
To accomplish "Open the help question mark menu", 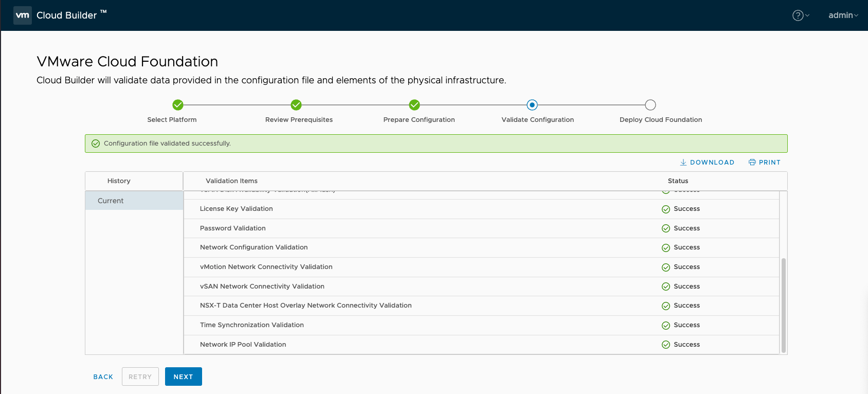I will tap(801, 15).
